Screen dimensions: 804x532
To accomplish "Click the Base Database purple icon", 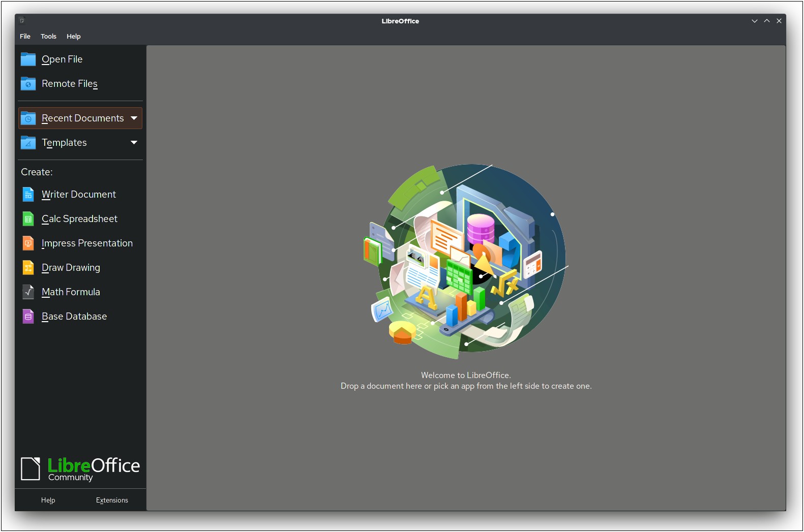I will pyautogui.click(x=28, y=317).
